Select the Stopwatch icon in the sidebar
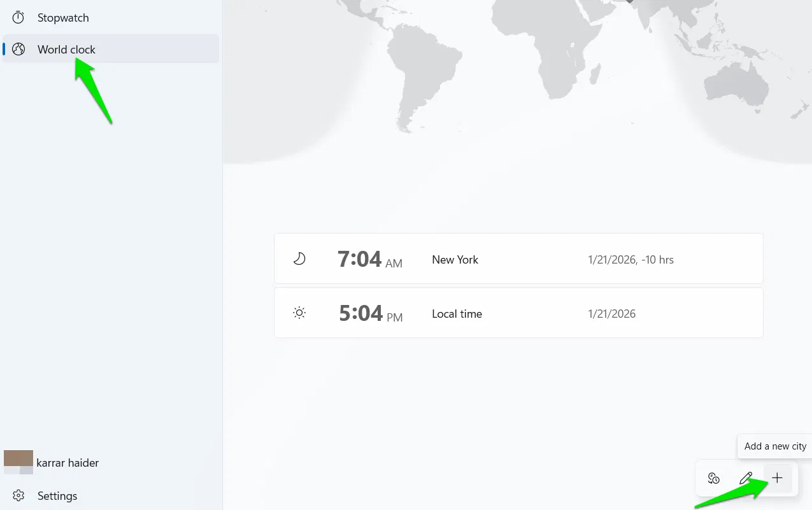 point(18,17)
